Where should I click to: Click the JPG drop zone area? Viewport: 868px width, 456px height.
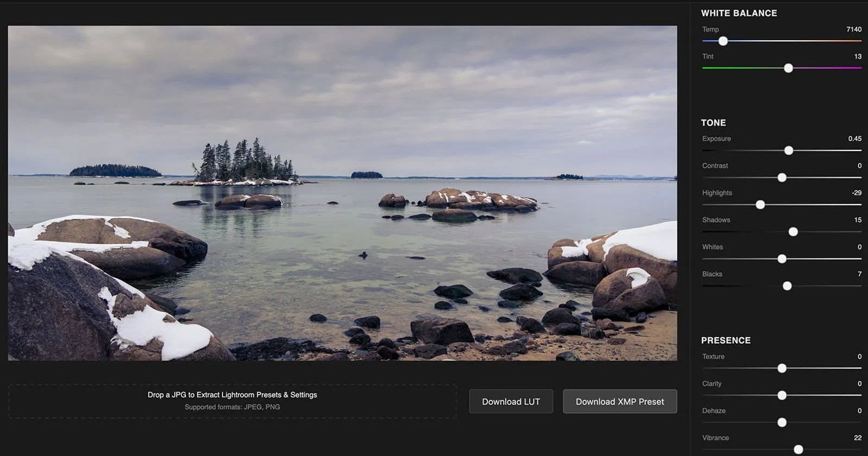(232, 401)
